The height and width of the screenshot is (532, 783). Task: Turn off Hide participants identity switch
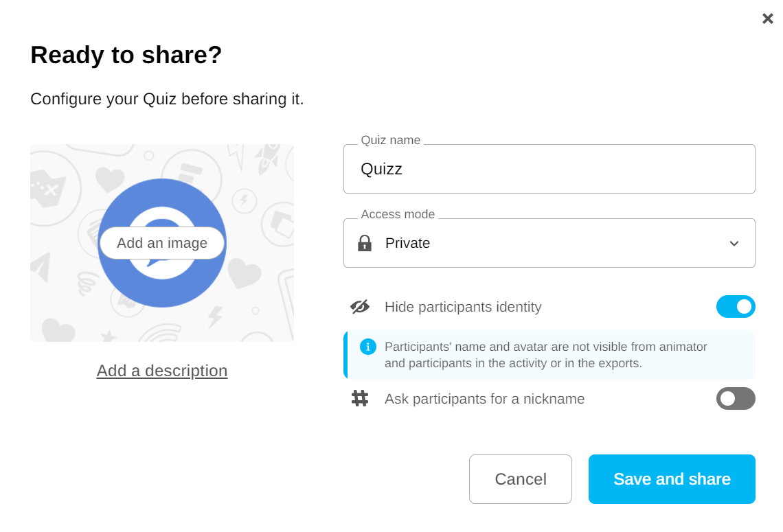(x=736, y=307)
